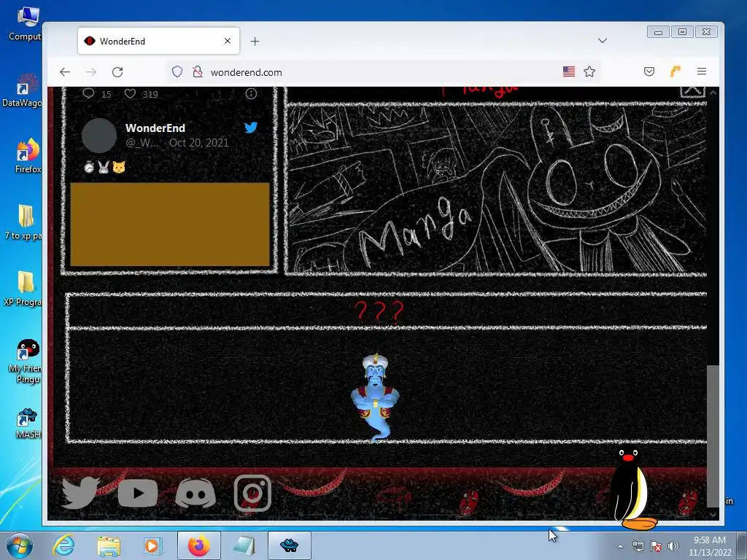Click the scrollbar down arrow
Screen dimensions: 747x560
tap(713, 514)
